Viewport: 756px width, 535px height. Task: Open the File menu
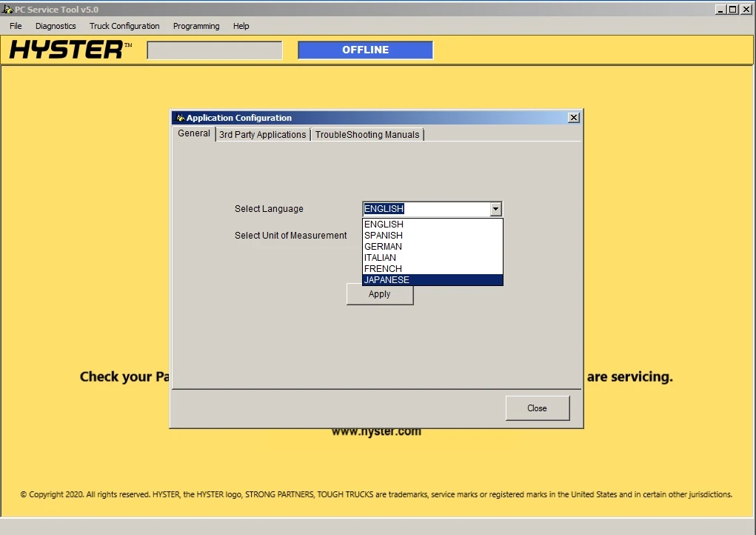(16, 26)
